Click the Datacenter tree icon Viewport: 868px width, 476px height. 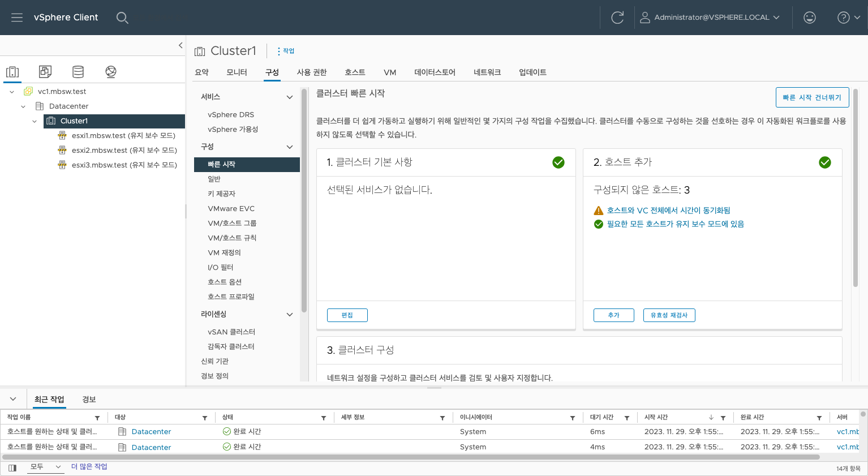[40, 106]
